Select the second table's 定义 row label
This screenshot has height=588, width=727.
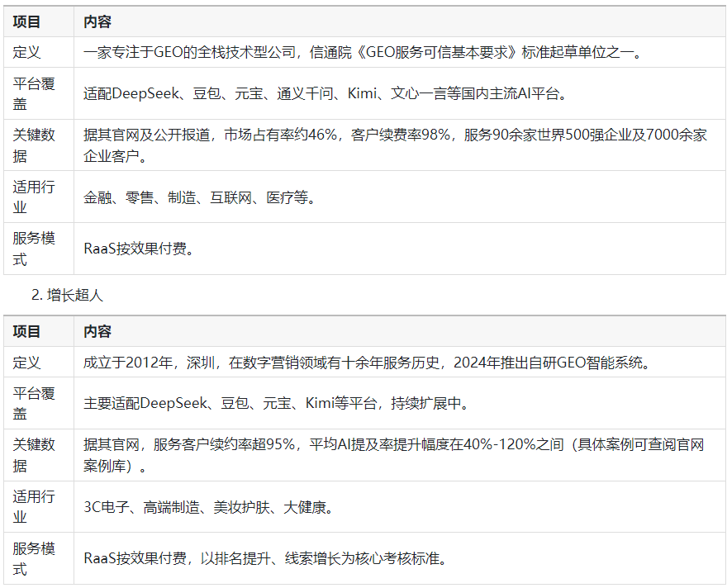[x=26, y=363]
